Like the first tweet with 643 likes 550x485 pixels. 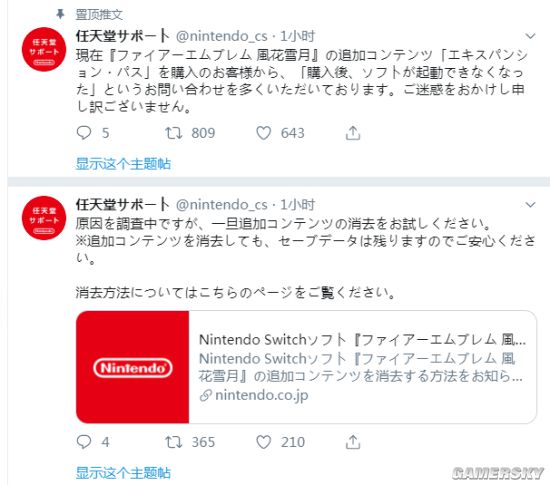tap(263, 133)
